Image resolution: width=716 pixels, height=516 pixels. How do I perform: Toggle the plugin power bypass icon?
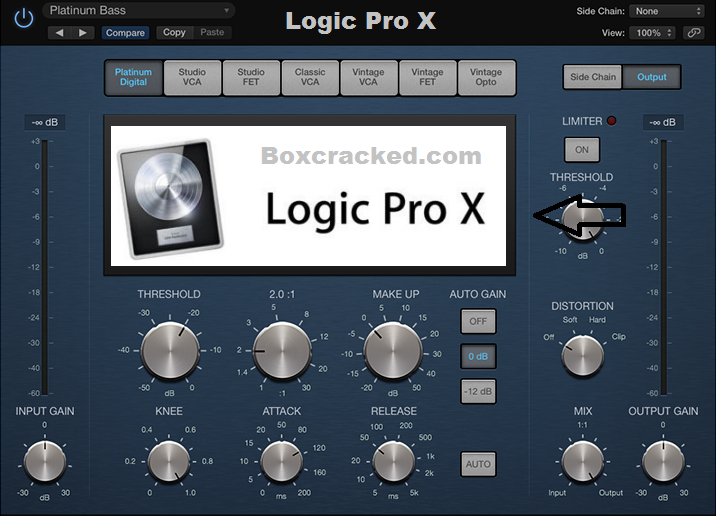(x=23, y=19)
